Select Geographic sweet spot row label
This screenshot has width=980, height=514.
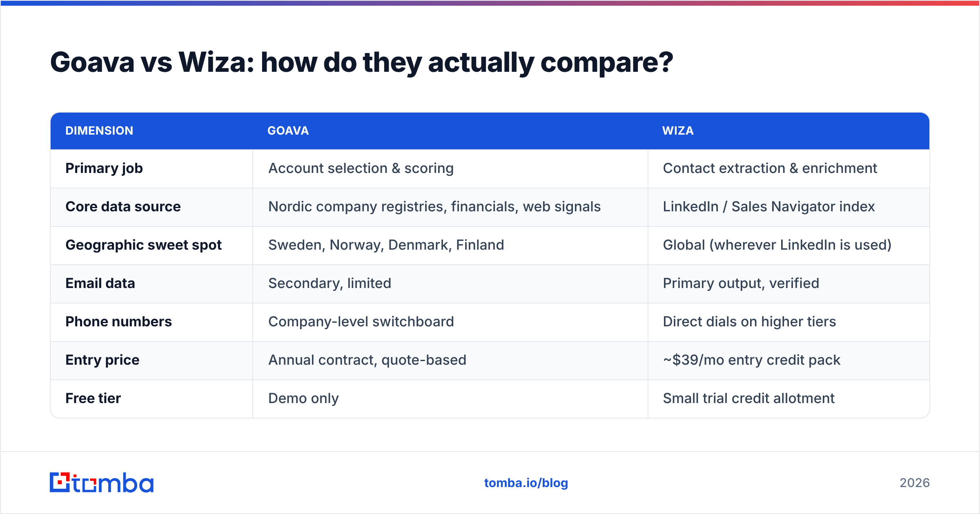point(143,245)
